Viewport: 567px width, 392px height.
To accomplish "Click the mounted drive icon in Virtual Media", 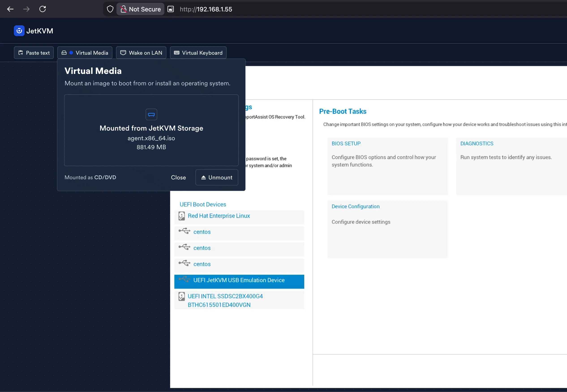I will (151, 114).
